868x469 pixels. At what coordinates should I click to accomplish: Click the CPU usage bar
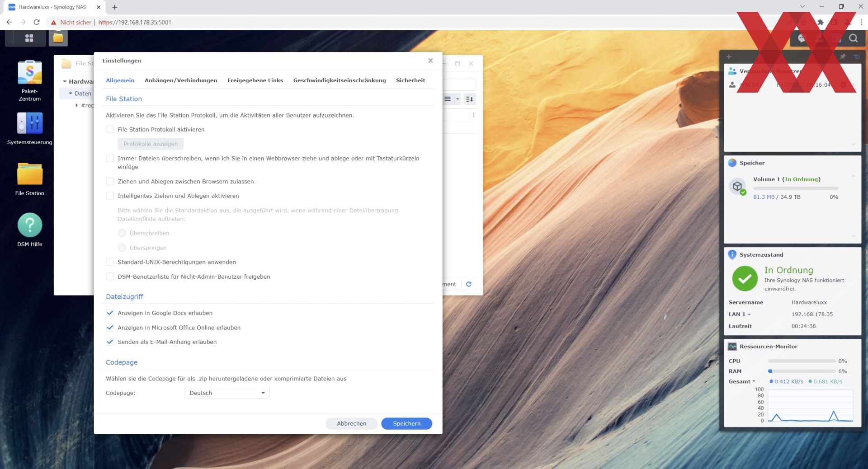(x=802, y=361)
